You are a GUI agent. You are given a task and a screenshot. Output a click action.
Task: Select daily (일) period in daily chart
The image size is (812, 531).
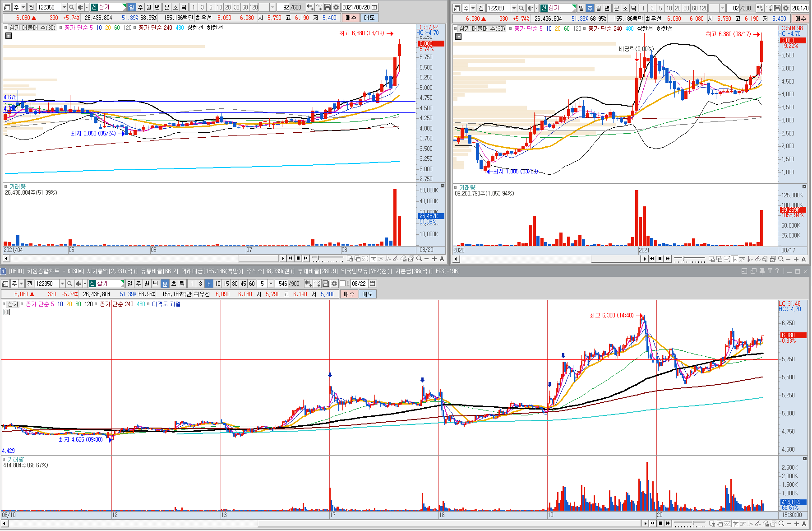click(131, 7)
